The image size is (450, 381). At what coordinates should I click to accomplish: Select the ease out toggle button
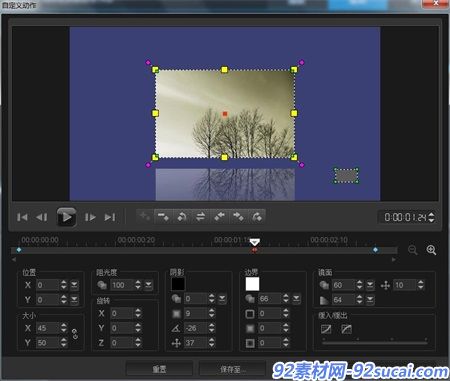(x=346, y=329)
